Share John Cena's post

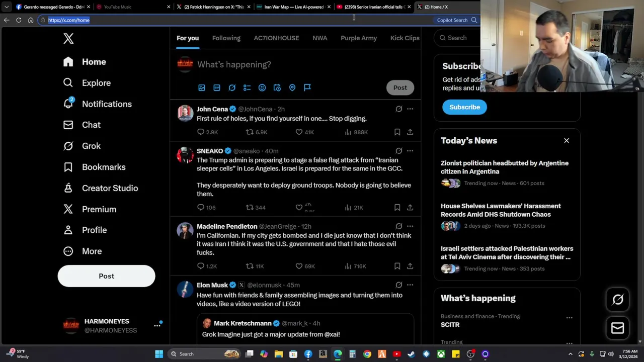point(410,132)
